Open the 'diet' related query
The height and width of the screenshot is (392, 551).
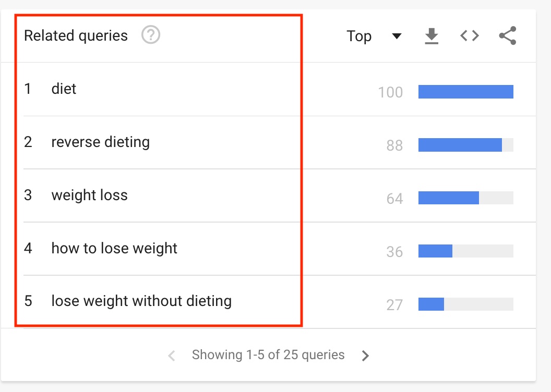click(64, 89)
